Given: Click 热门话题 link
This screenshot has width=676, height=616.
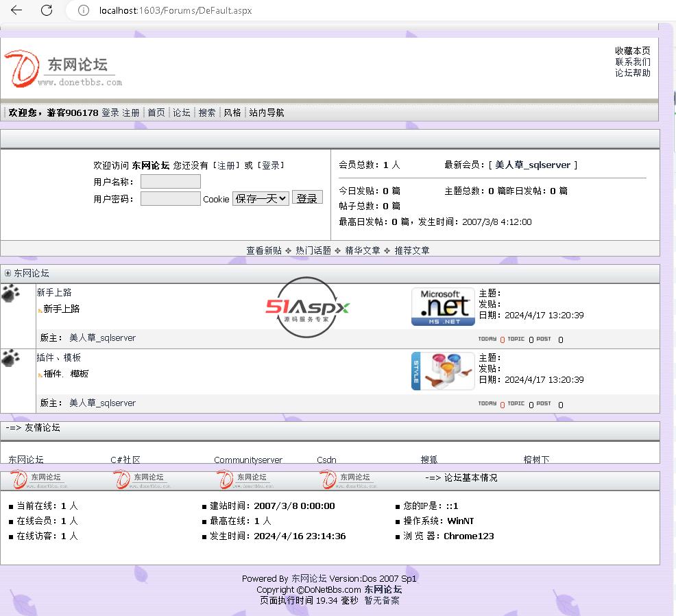Looking at the screenshot, I should pyautogui.click(x=313, y=250).
